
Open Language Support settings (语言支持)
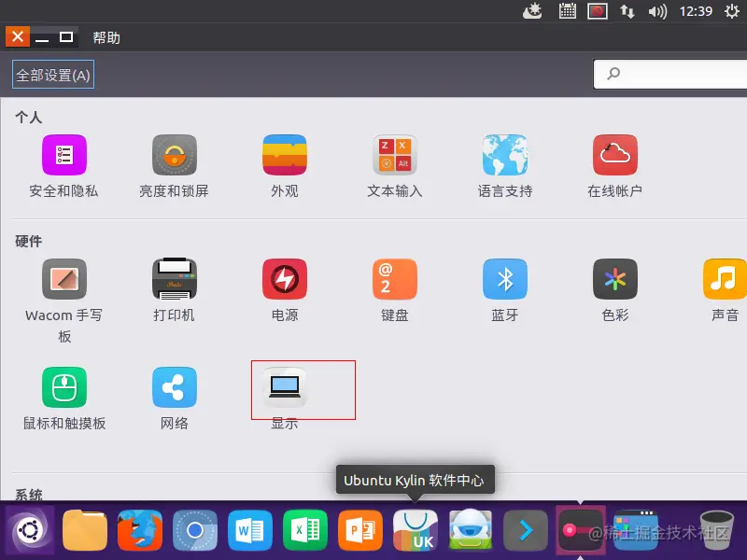click(505, 166)
